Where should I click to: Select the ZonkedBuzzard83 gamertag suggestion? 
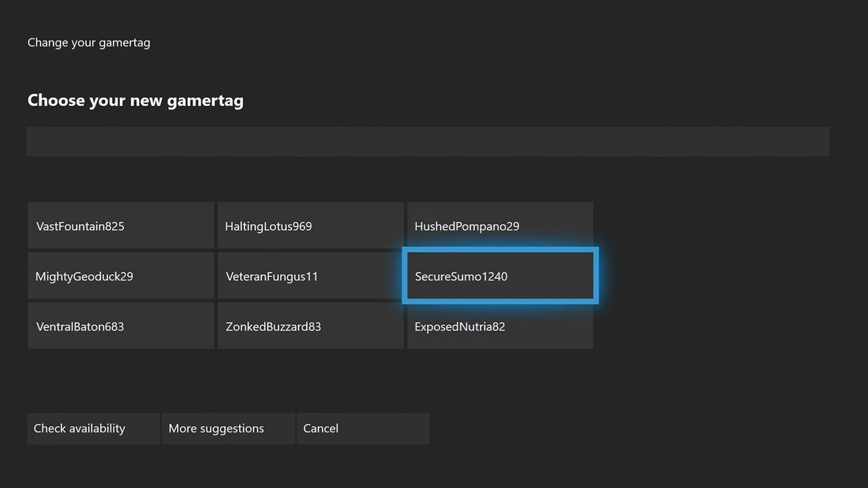pyautogui.click(x=310, y=326)
